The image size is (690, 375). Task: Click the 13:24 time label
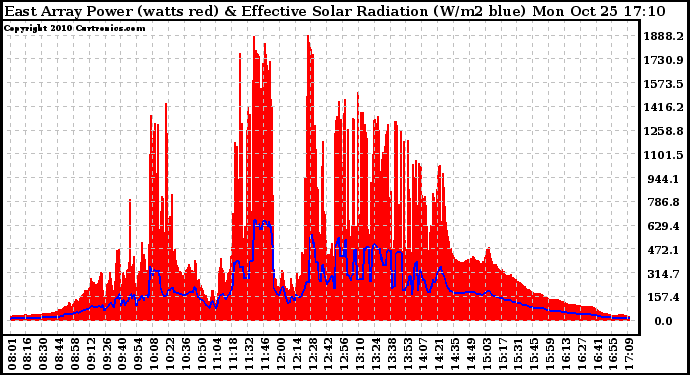click(x=375, y=354)
